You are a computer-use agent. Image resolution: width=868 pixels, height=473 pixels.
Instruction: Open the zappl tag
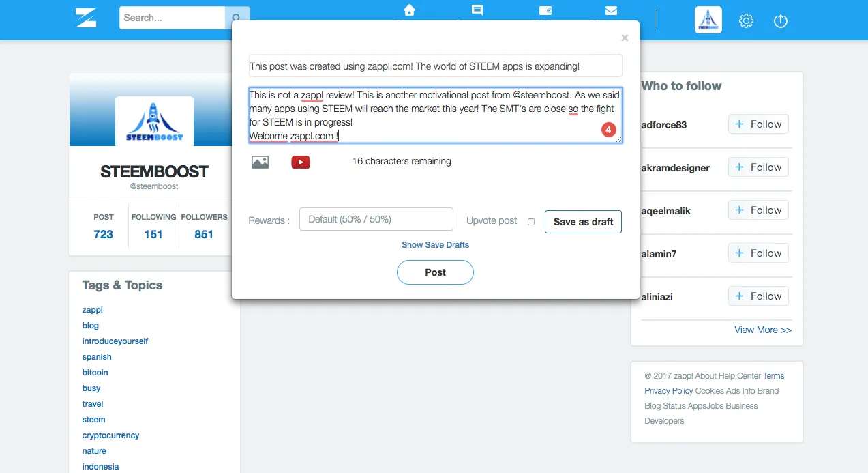[92, 310]
